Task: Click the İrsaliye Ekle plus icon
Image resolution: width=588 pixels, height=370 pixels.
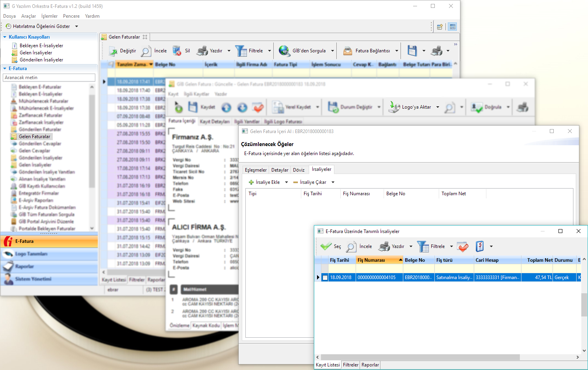Action: pos(251,182)
